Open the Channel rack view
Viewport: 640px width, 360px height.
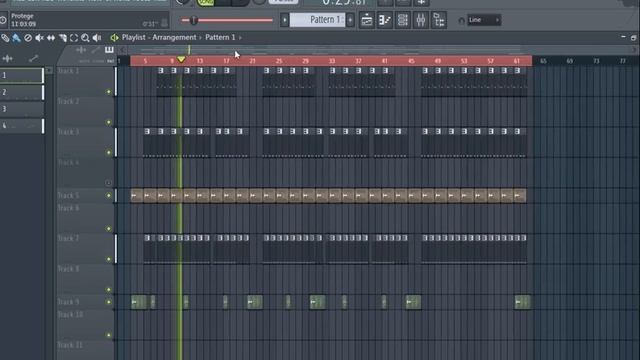coord(402,20)
